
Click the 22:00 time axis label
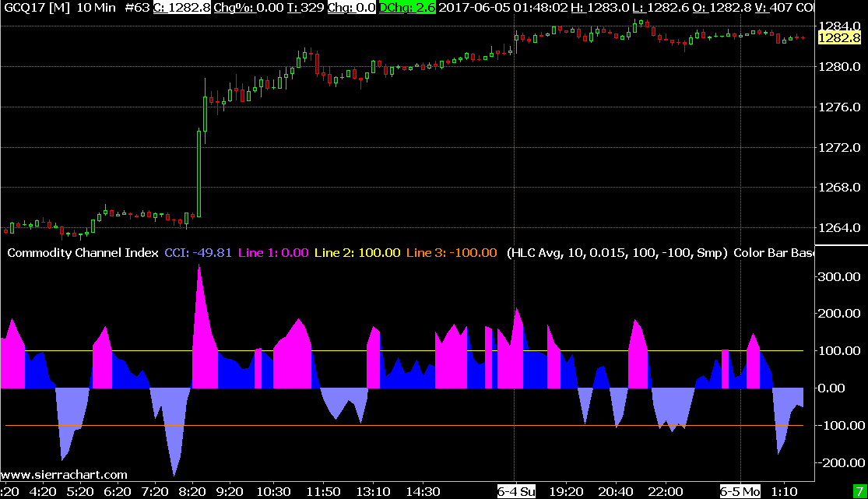click(666, 492)
